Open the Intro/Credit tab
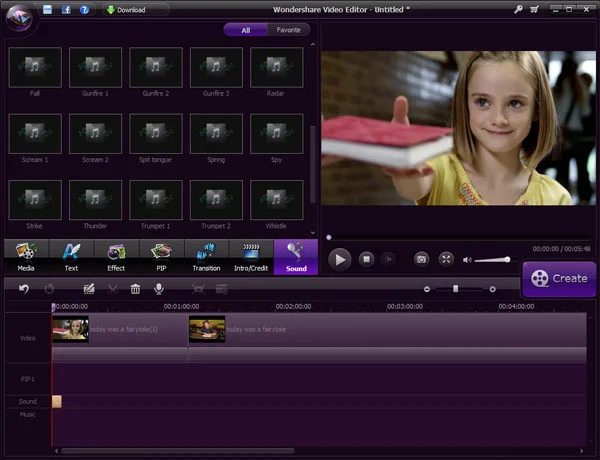Viewport: 600px width, 460px height. (x=251, y=256)
